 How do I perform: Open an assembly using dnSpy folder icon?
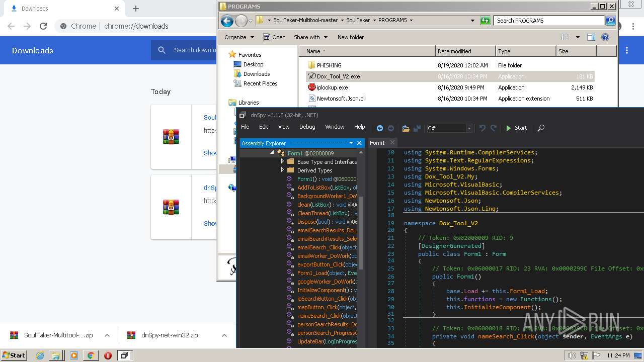pos(406,128)
